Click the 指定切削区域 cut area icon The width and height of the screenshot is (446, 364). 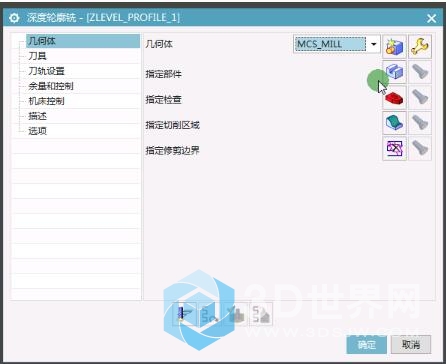394,123
